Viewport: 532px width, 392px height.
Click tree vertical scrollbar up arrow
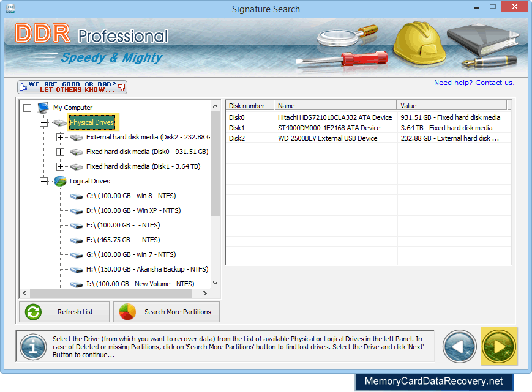click(215, 106)
